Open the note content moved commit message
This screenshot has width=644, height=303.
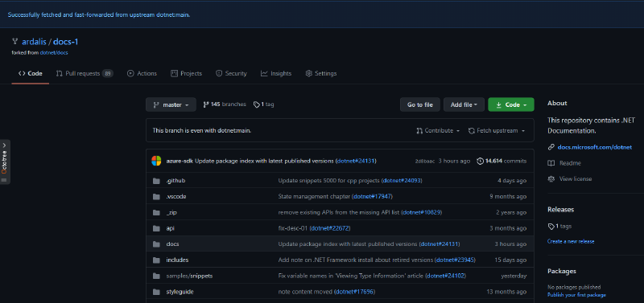coord(305,292)
